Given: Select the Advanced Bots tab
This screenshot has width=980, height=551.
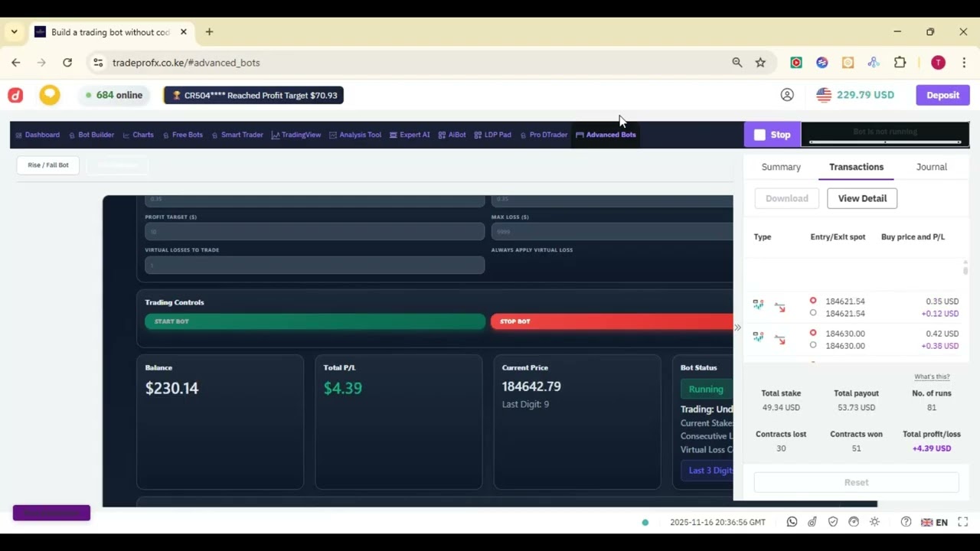Looking at the screenshot, I should [606, 135].
